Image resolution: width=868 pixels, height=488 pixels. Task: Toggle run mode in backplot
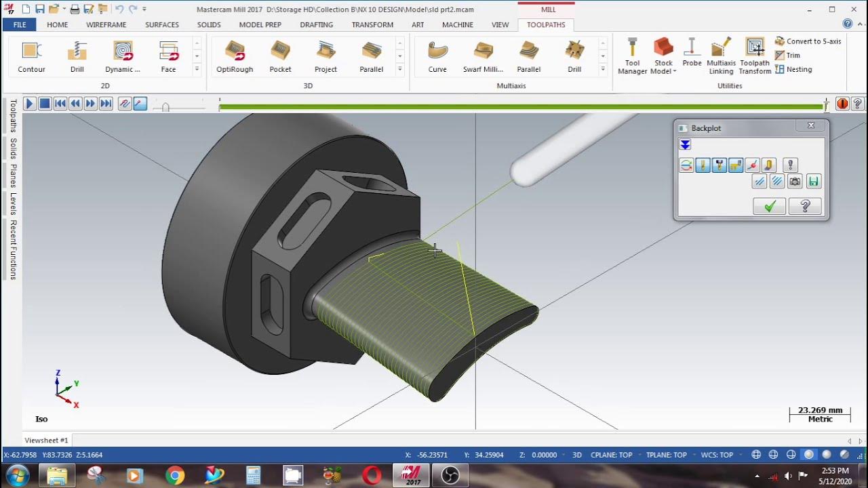pos(140,104)
